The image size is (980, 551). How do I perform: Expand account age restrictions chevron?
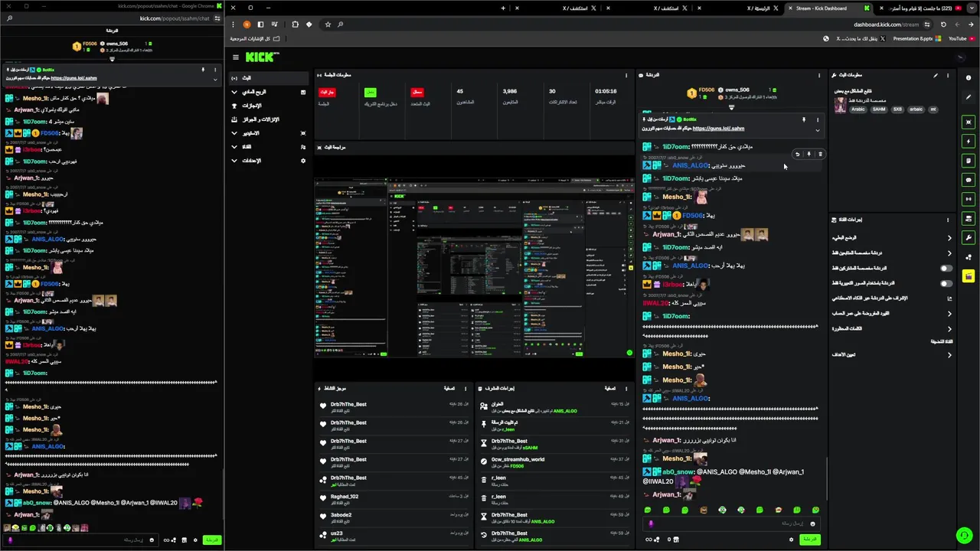pyautogui.click(x=949, y=313)
